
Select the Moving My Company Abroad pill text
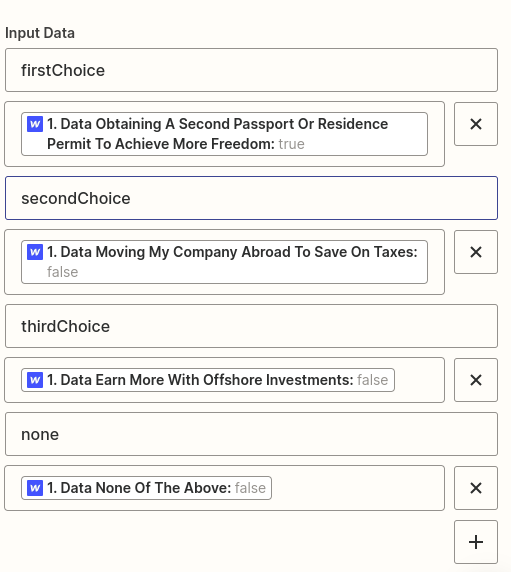[x=224, y=262]
